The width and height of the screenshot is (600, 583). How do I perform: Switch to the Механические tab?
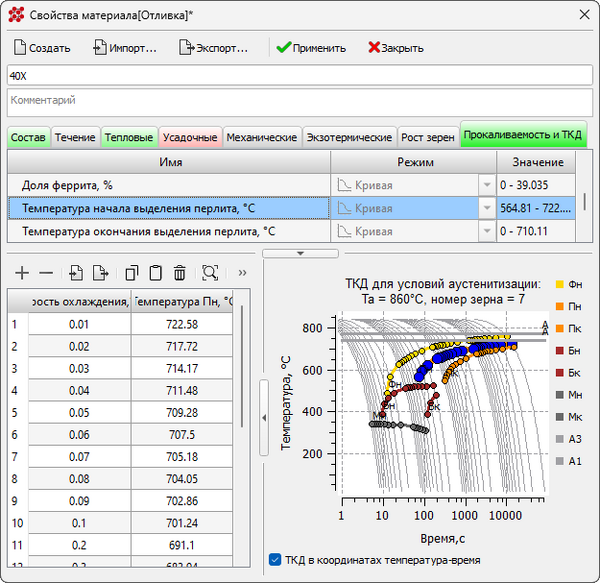[x=262, y=137]
